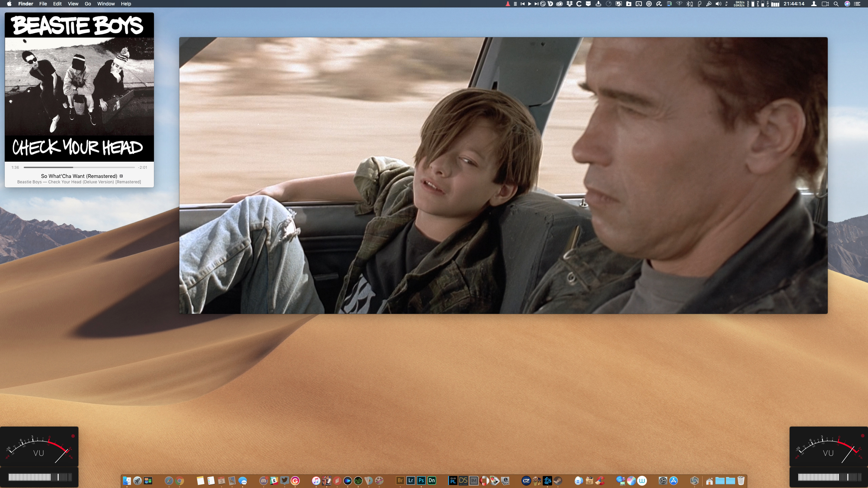Click the menu bar clock showing 21:44:14
This screenshot has width=868, height=488.
point(794,4)
